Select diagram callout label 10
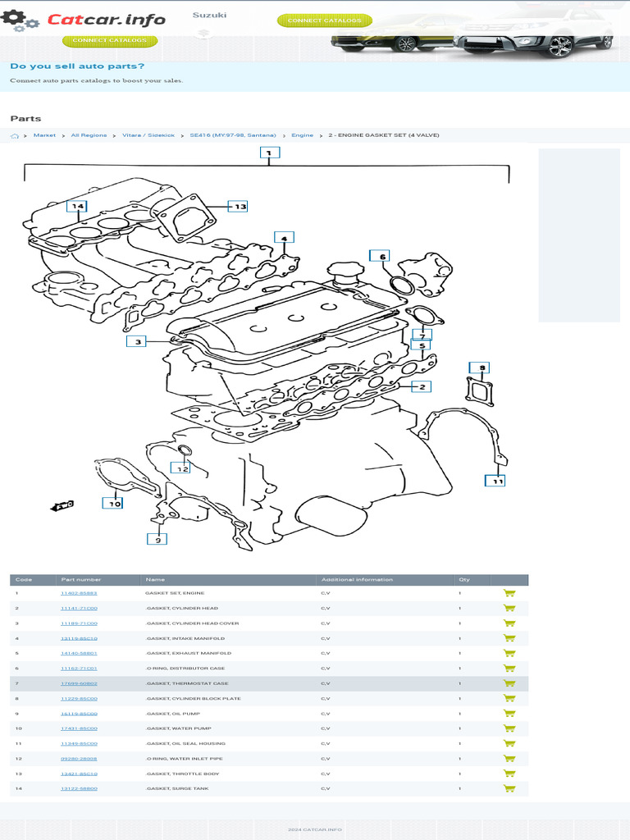This screenshot has width=630, height=840. (112, 503)
